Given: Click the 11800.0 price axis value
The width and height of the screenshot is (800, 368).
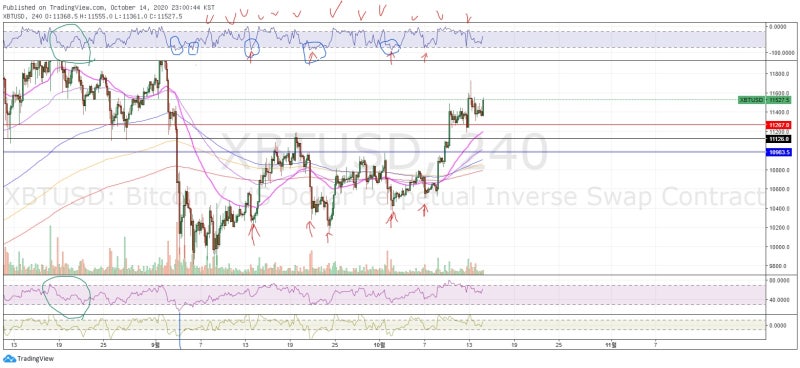Looking at the screenshot, I should click(779, 75).
